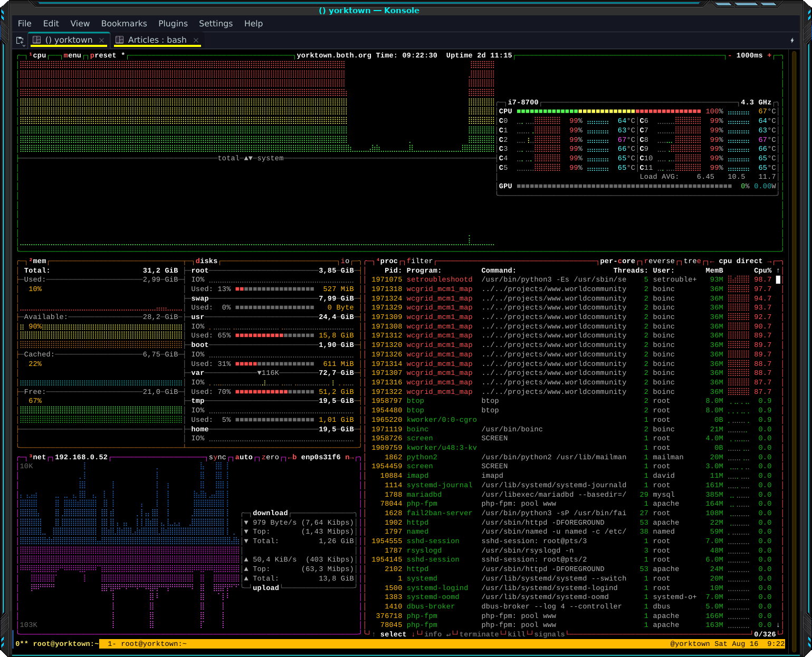Open the Help menu
Image resolution: width=812 pixels, height=657 pixels.
tap(253, 24)
